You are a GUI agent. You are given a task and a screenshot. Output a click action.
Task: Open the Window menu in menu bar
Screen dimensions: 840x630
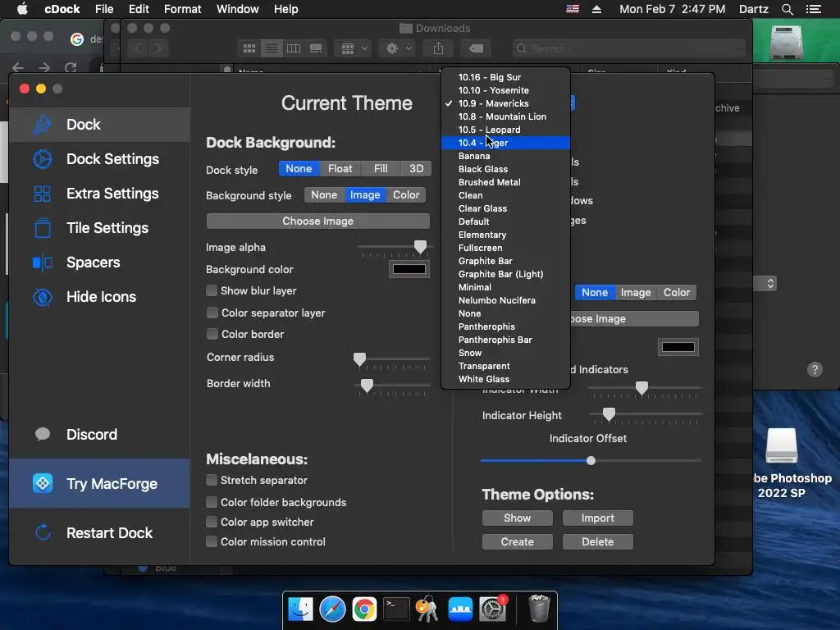point(237,9)
